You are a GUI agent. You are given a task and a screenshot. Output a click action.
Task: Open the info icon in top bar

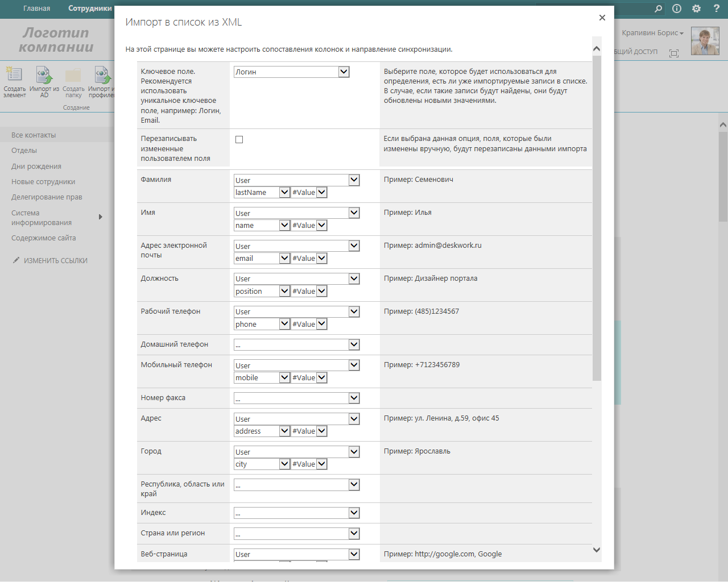677,9
